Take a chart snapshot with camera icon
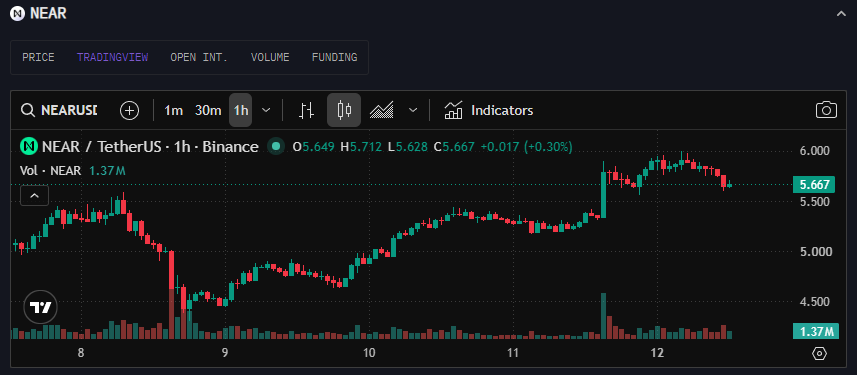 (826, 110)
